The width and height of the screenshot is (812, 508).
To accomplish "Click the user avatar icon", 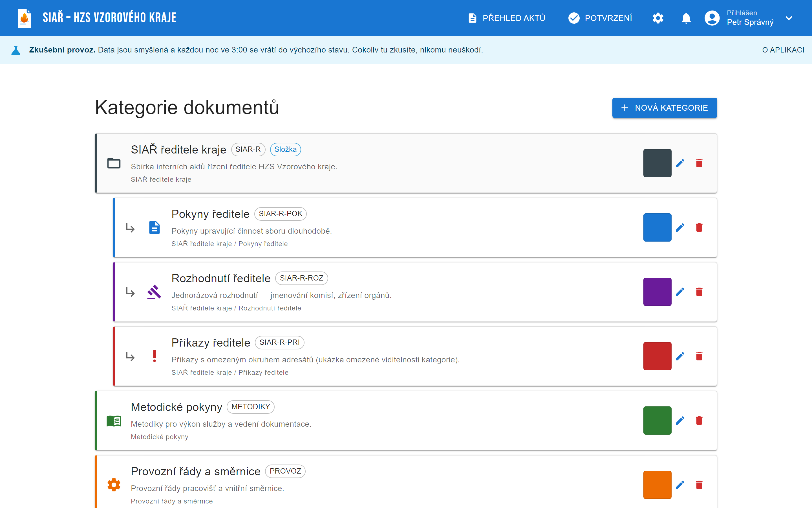I will tap(712, 18).
